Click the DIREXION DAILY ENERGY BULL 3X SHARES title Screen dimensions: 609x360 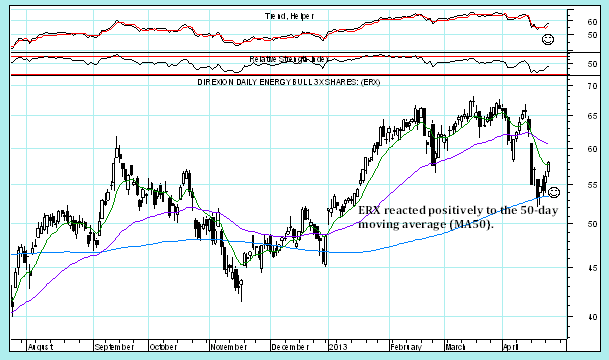click(289, 82)
